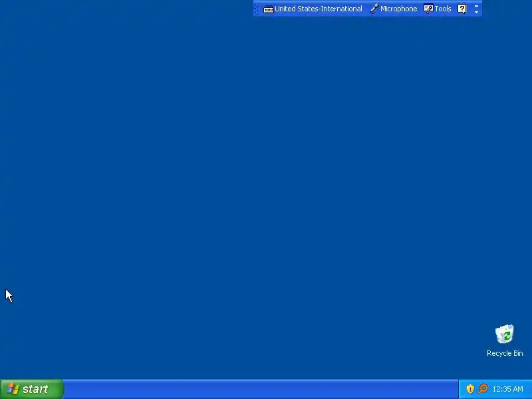Click the Language bar Help question-mark icon
The height and width of the screenshot is (399, 532).
coord(462,9)
